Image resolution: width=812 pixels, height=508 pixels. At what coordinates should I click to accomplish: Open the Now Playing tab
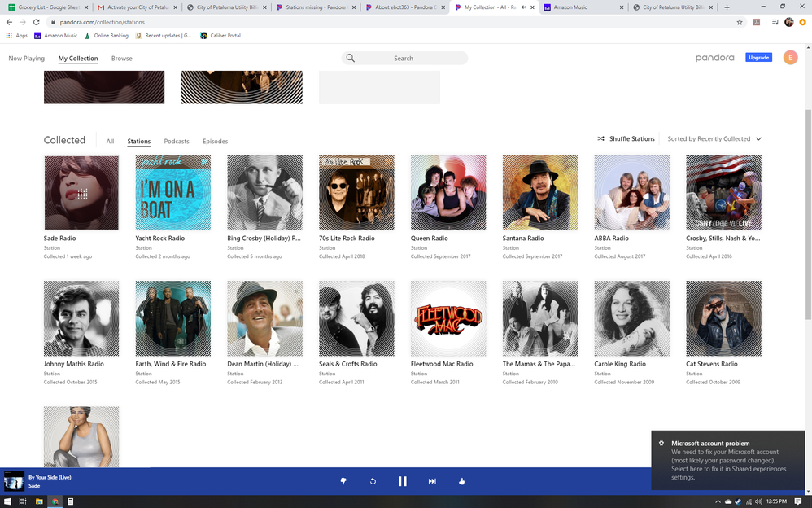[26, 58]
